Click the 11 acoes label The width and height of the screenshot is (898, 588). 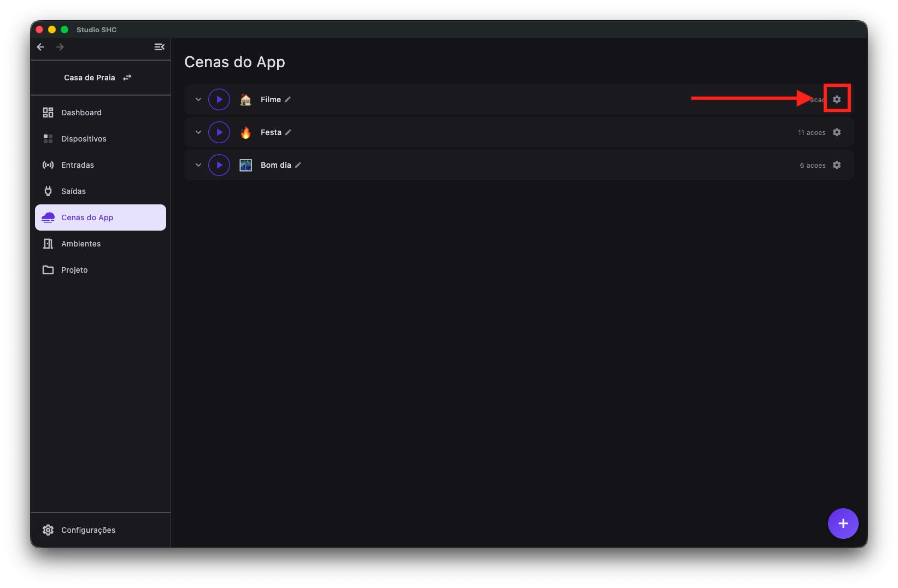[x=812, y=133]
